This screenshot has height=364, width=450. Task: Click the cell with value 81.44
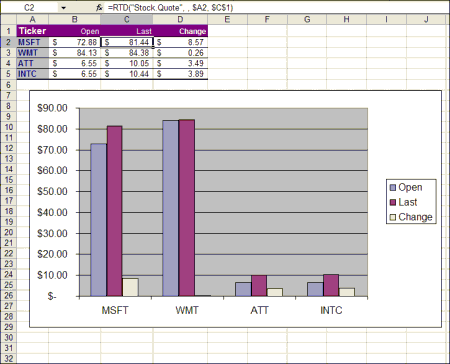127,42
